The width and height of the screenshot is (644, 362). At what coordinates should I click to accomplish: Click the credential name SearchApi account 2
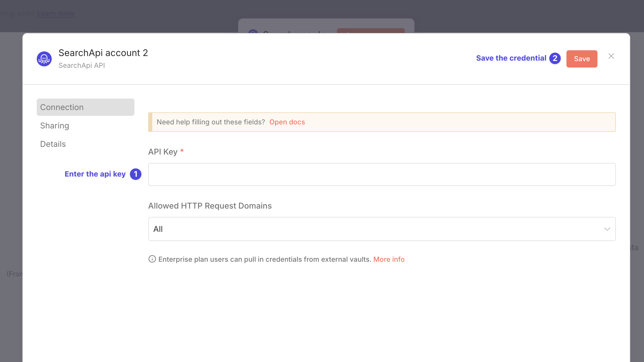(x=103, y=53)
